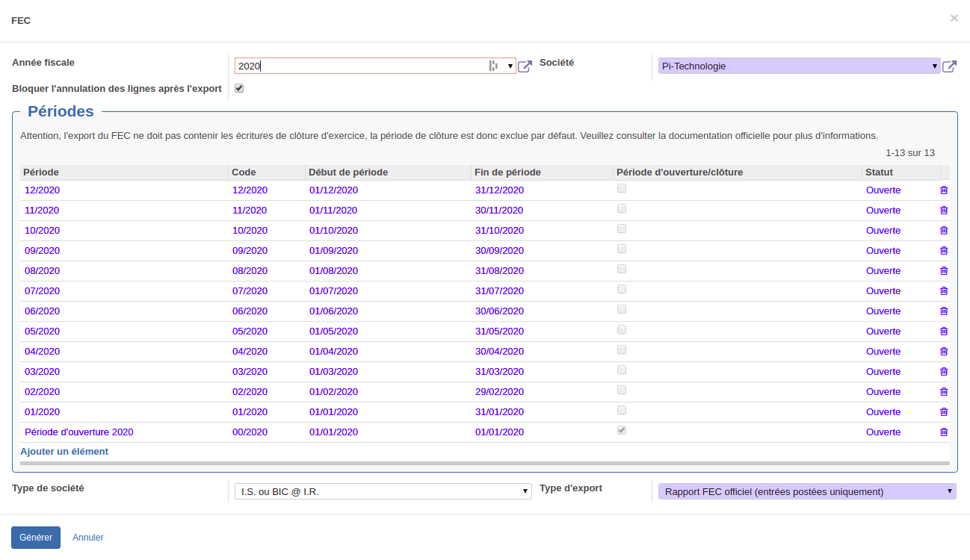Click end date 31/05/2020

click(x=499, y=332)
